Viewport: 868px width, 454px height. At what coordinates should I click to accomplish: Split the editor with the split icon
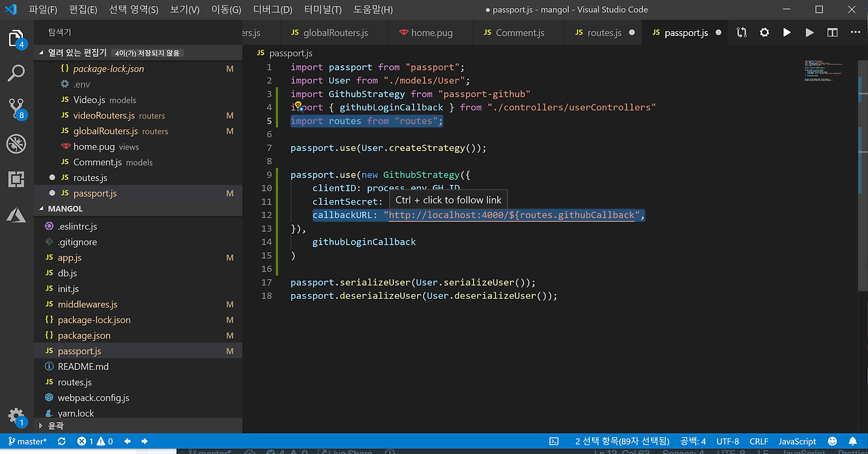point(832,33)
